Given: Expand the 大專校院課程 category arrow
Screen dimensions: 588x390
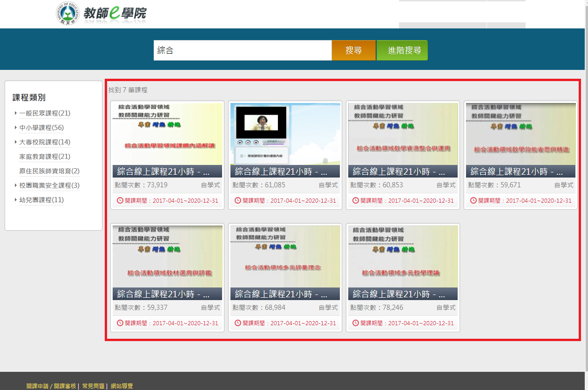Looking at the screenshot, I should 16,142.
